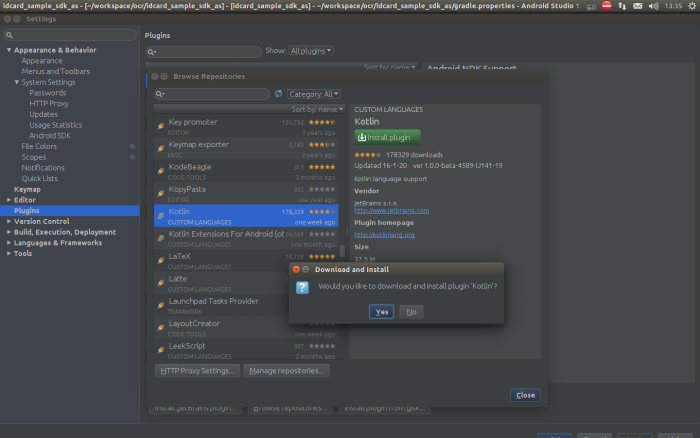Open Appearance settings page
The width and height of the screenshot is (700, 438).
click(42, 61)
